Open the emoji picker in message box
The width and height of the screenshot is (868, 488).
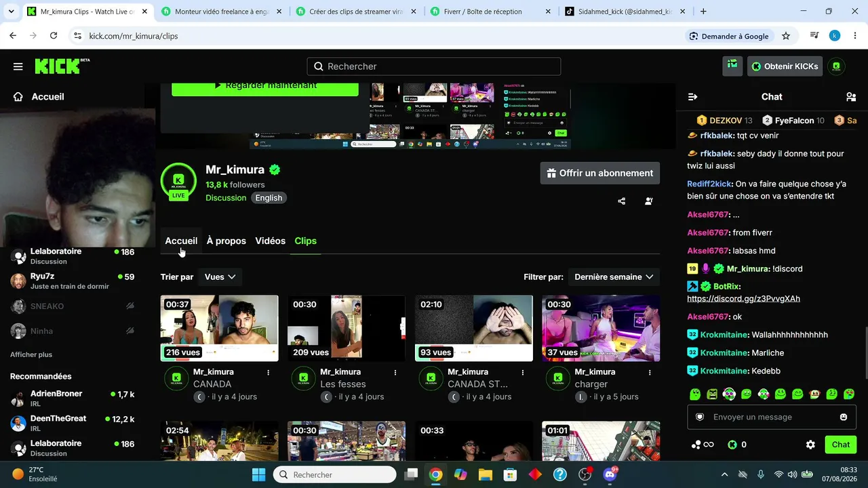click(x=844, y=417)
